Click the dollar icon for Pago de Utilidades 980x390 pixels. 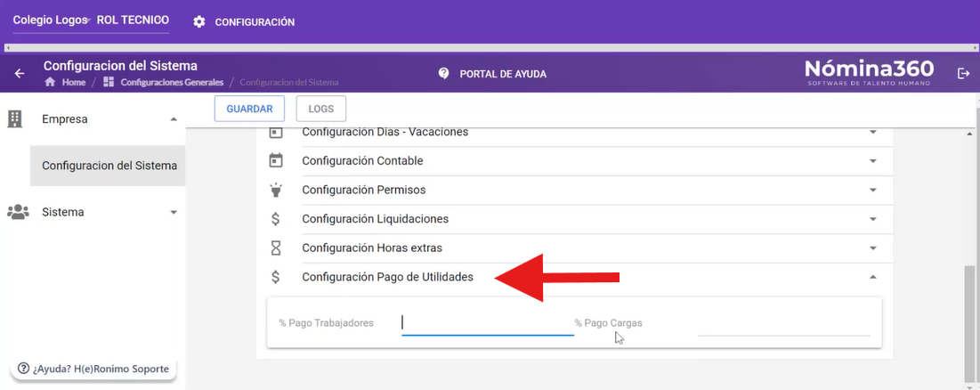pos(276,277)
